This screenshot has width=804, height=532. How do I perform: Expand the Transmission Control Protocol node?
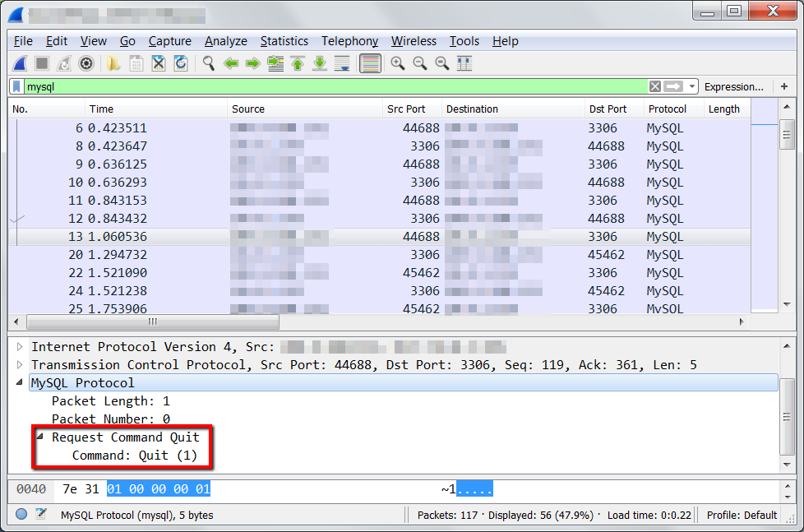20,365
